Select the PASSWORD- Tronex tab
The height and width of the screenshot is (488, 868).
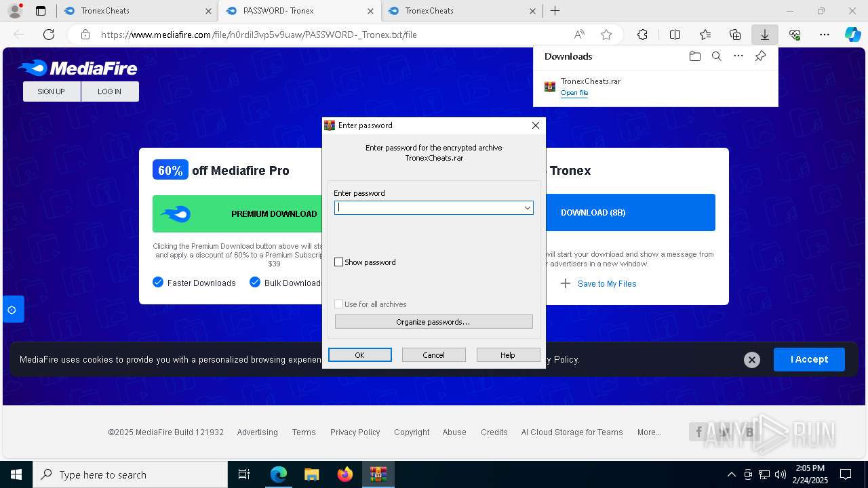pos(299,11)
